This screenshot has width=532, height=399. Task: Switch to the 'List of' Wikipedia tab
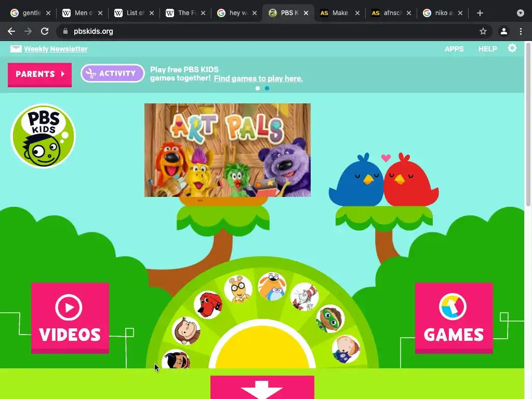pyautogui.click(x=134, y=13)
